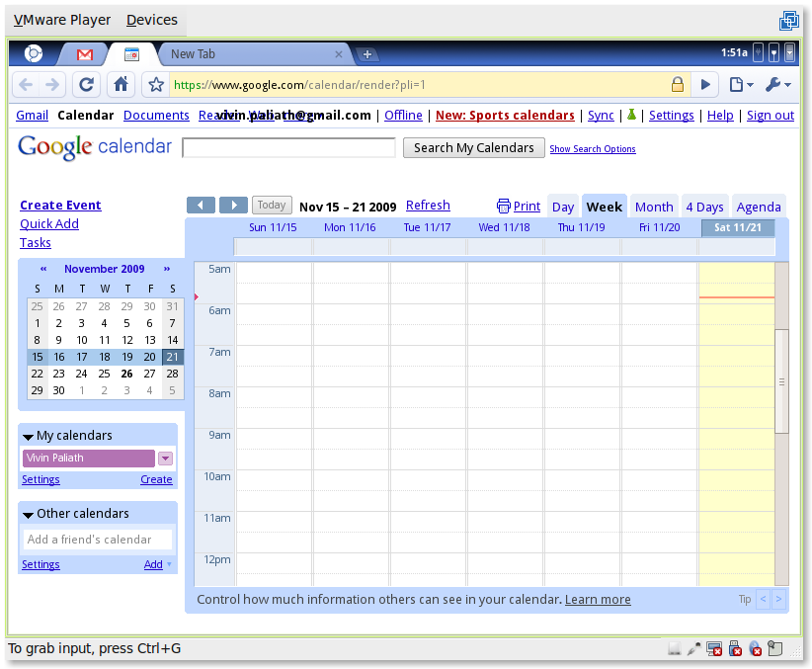Click the Add a friend's calendar field

coord(97,540)
